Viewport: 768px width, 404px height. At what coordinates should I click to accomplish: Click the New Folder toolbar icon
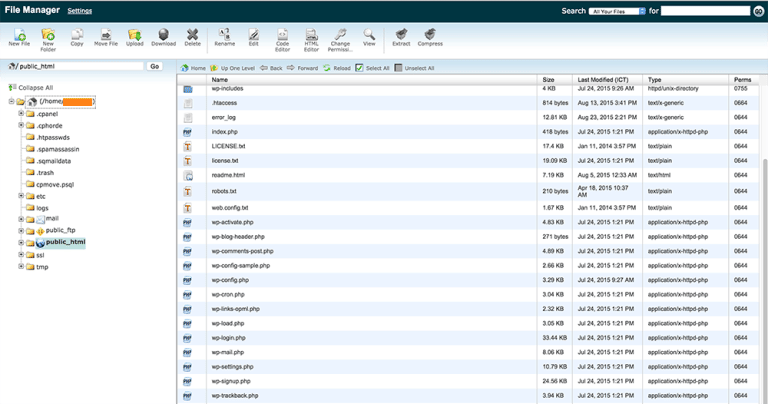(x=48, y=40)
